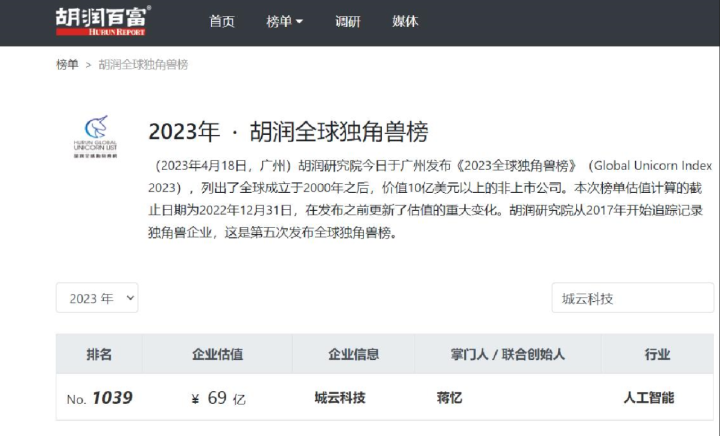Click the 掌门人 / 联合创始人 column header
The height and width of the screenshot is (436, 720).
pyautogui.click(x=507, y=354)
